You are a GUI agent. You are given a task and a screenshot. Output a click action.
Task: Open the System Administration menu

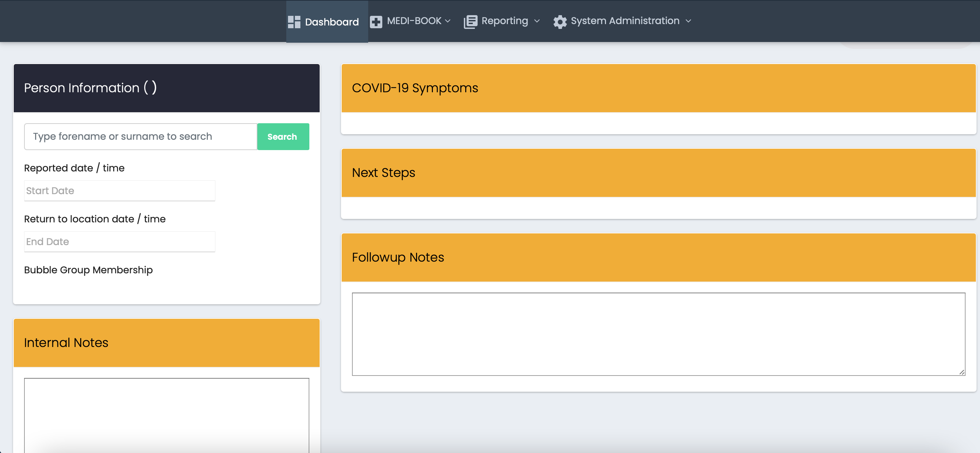click(622, 21)
